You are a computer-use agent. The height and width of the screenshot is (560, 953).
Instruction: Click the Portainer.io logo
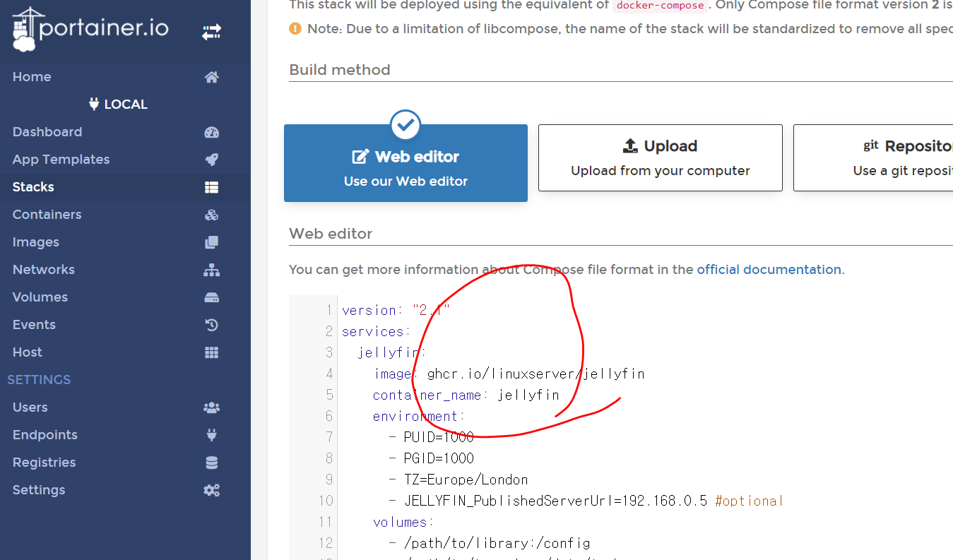[90, 30]
